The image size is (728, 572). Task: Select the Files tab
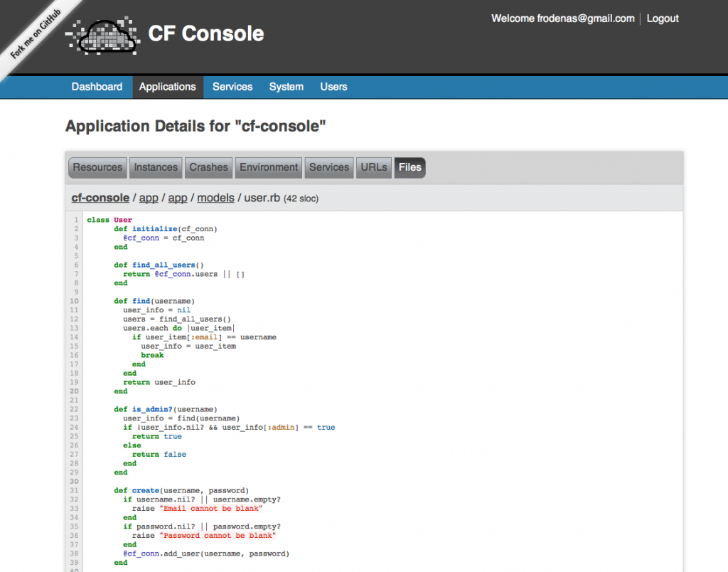point(410,167)
